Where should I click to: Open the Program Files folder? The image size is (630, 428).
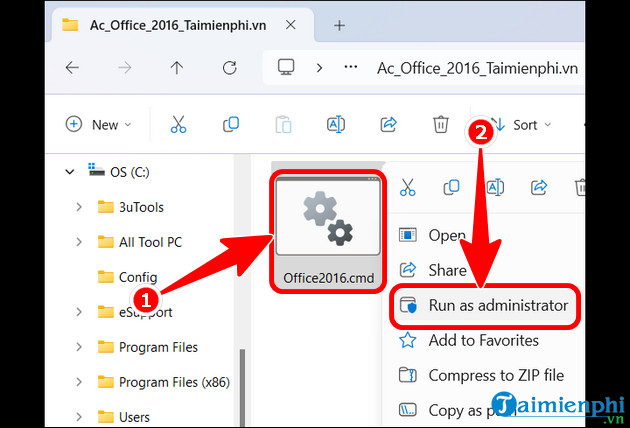pos(148,347)
